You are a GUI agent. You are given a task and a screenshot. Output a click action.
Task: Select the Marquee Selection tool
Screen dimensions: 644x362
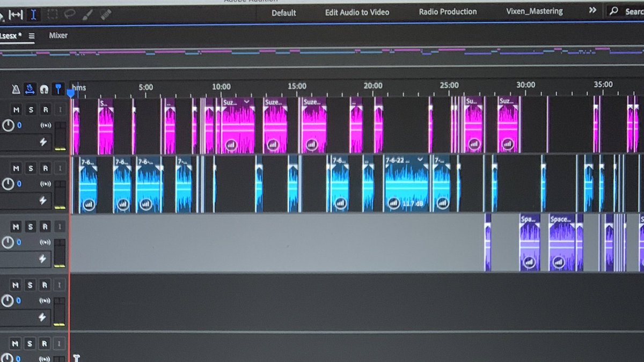click(x=52, y=14)
